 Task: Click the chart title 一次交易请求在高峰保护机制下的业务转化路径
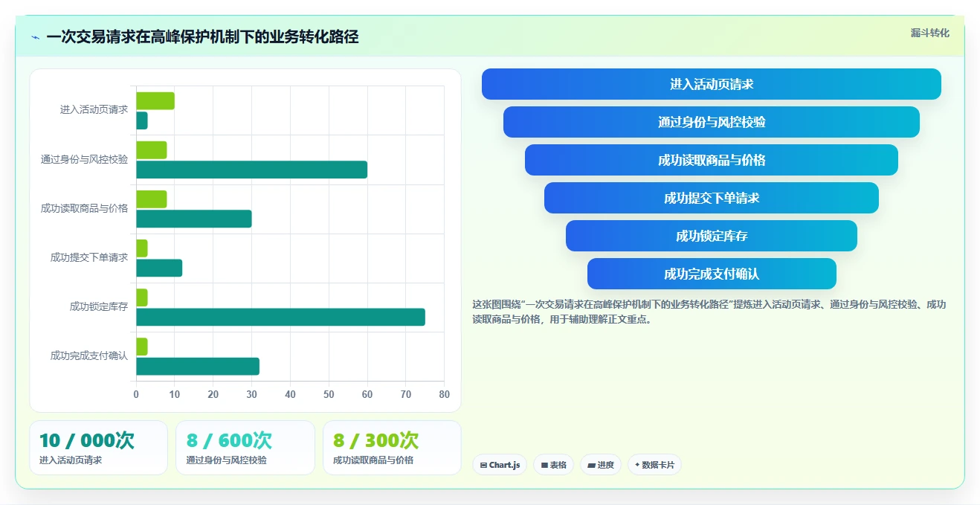coord(202,37)
